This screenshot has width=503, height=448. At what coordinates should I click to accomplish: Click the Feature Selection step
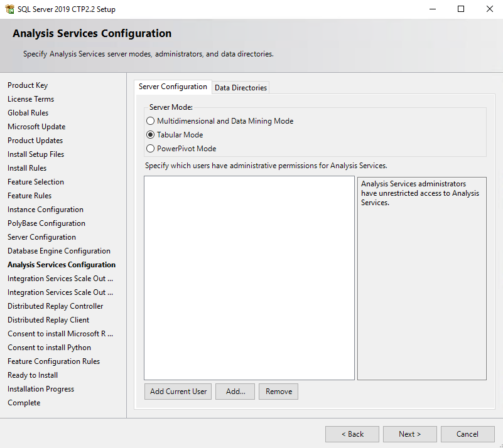(36, 182)
